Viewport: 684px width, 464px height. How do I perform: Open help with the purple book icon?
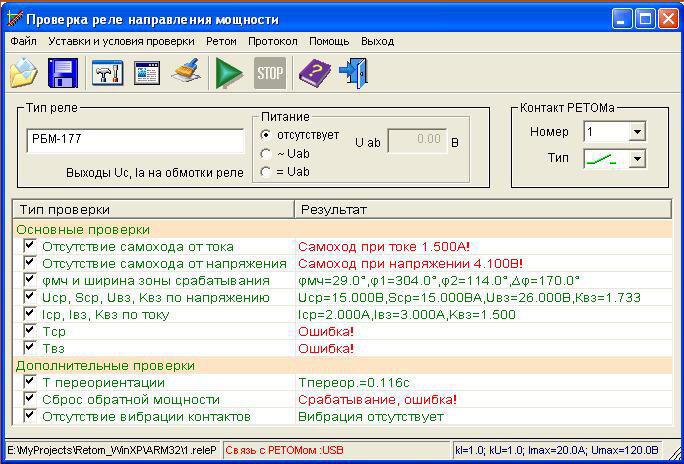(x=314, y=73)
